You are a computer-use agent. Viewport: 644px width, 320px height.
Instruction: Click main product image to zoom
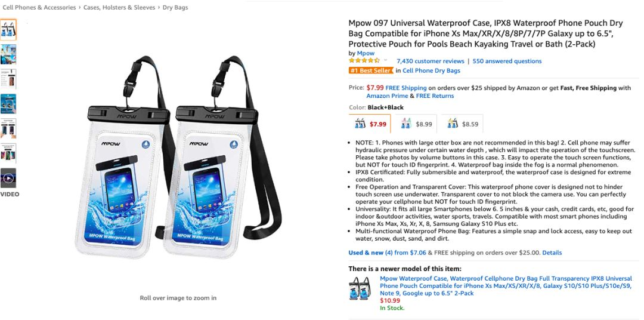(x=178, y=156)
